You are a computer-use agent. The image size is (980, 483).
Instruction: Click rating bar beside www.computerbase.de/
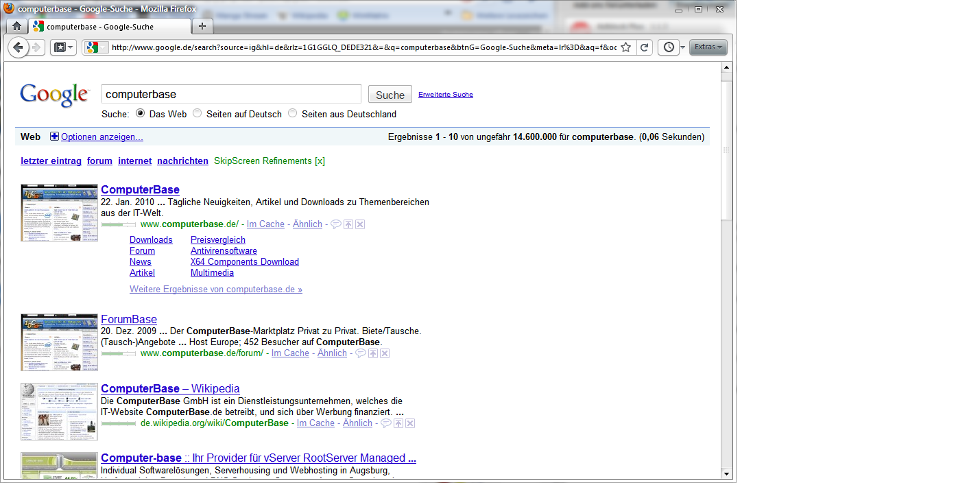pyautogui.click(x=118, y=224)
